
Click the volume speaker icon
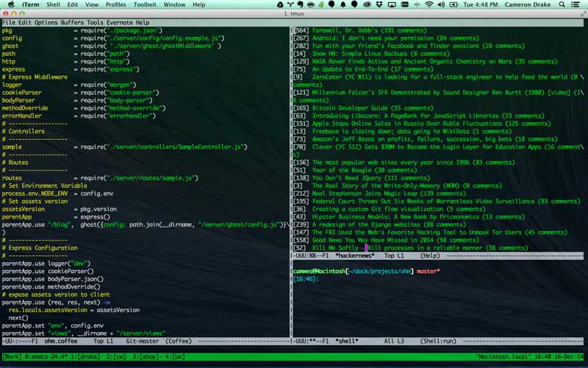point(441,4)
